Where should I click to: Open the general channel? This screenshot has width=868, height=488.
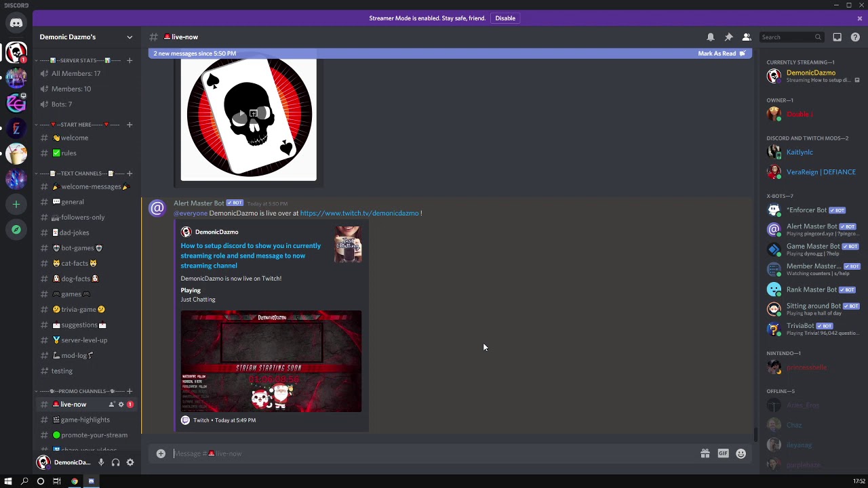[87, 202]
